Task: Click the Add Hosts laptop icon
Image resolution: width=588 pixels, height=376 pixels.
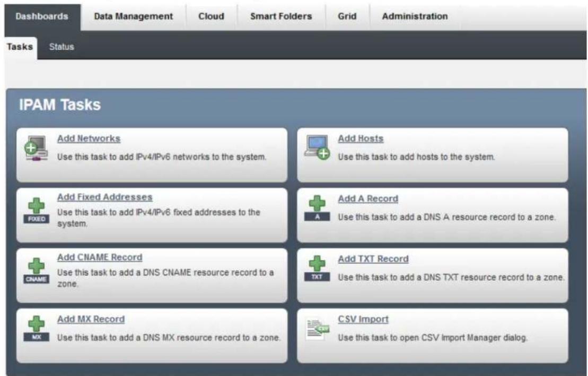Action: point(317,147)
